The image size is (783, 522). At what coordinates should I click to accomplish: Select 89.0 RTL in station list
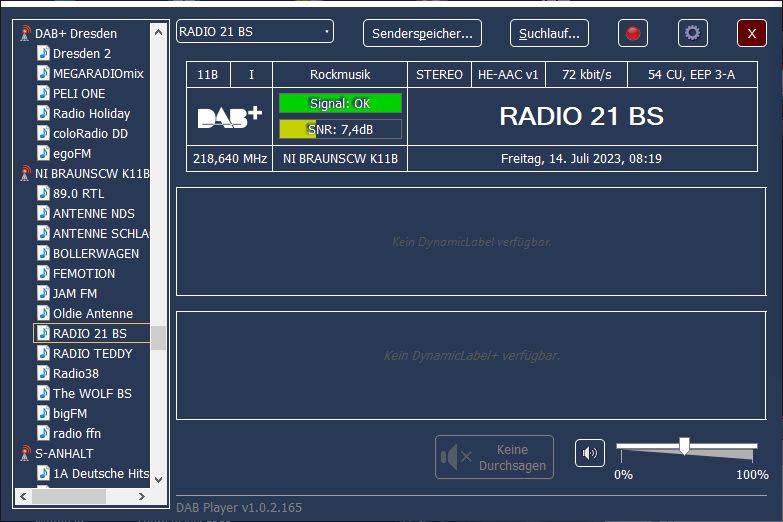tap(78, 193)
